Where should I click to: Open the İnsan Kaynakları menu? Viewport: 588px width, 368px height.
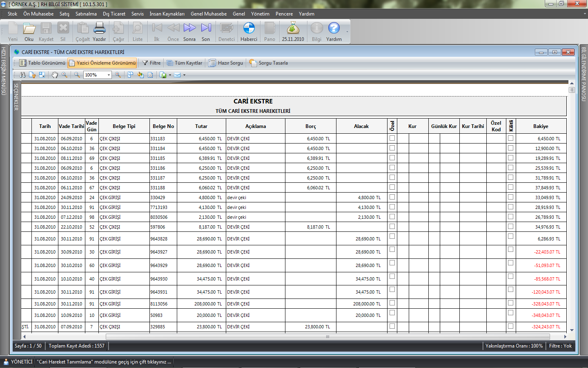167,14
